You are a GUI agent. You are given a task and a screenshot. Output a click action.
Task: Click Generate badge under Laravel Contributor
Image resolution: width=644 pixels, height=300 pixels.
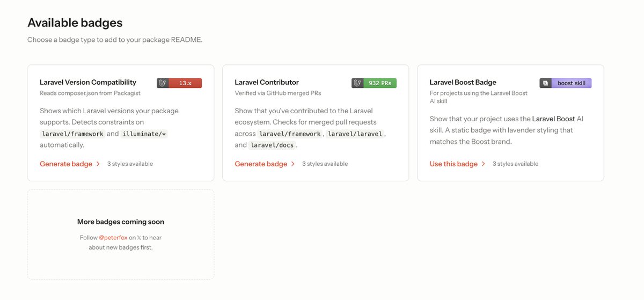point(261,164)
